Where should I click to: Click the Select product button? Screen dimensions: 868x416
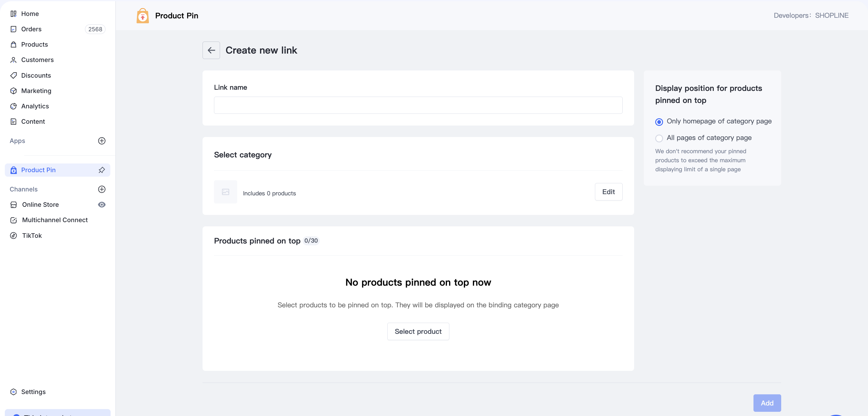coord(418,331)
